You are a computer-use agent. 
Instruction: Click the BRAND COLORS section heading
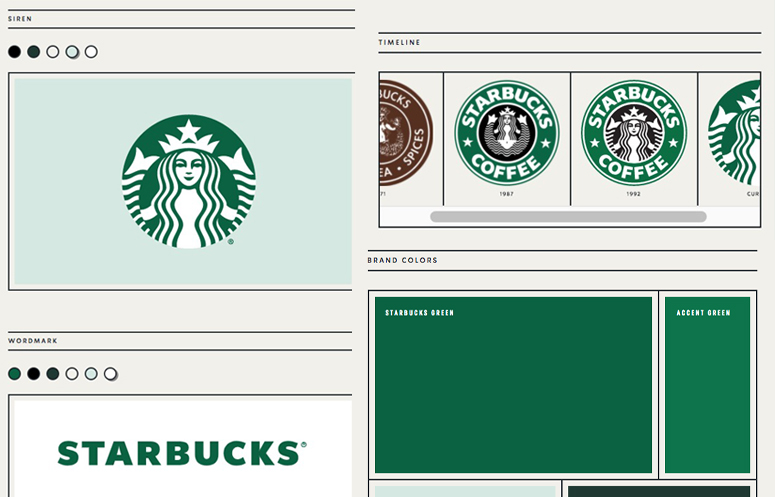pyautogui.click(x=402, y=260)
